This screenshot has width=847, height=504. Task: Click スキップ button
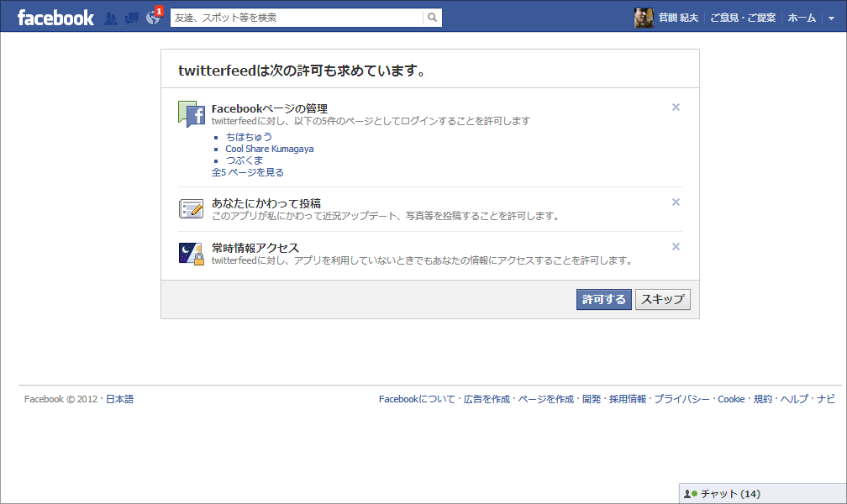(x=663, y=299)
